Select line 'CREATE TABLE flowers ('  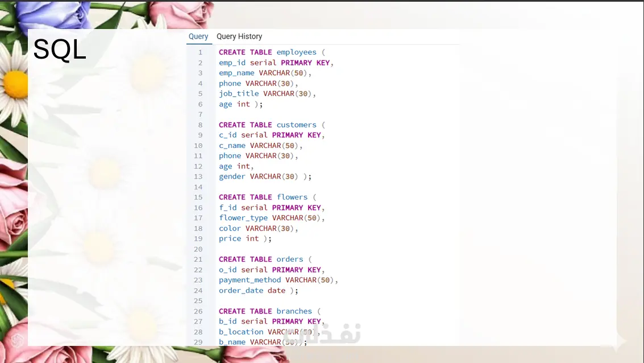pyautogui.click(x=267, y=197)
